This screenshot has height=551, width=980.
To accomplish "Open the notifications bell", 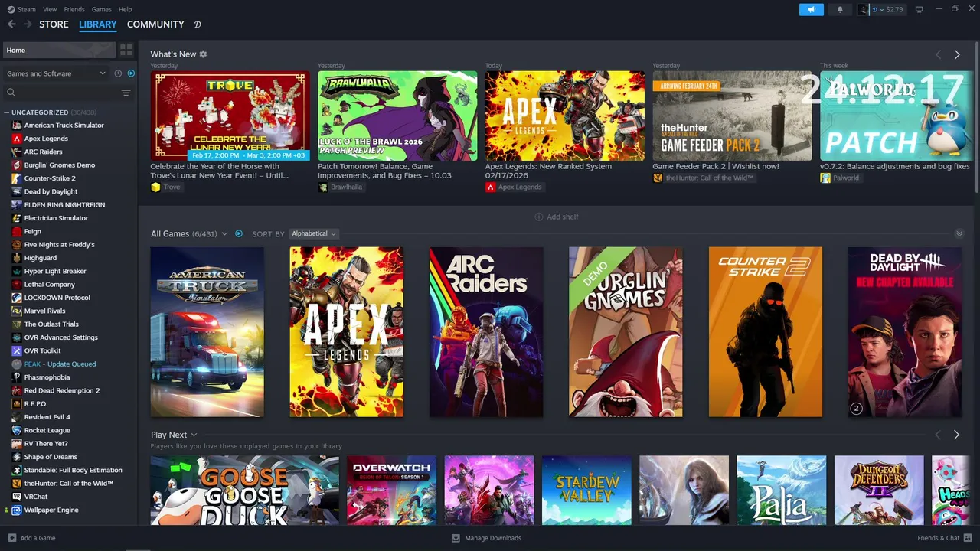I will coord(840,9).
